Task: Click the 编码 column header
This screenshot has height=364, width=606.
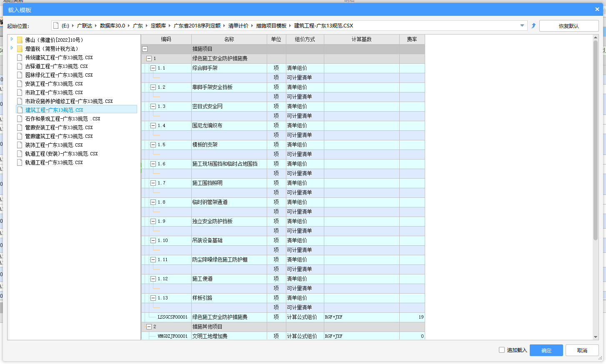Action: pyautogui.click(x=166, y=39)
